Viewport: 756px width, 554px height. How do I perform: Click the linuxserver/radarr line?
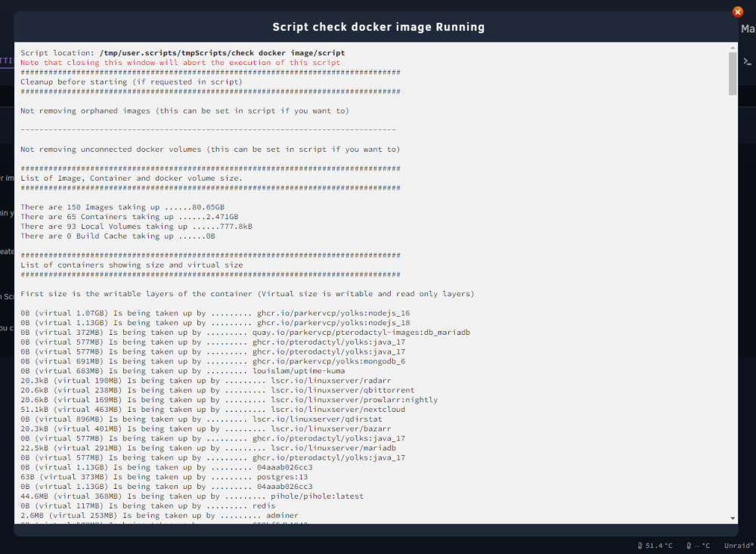tap(206, 381)
